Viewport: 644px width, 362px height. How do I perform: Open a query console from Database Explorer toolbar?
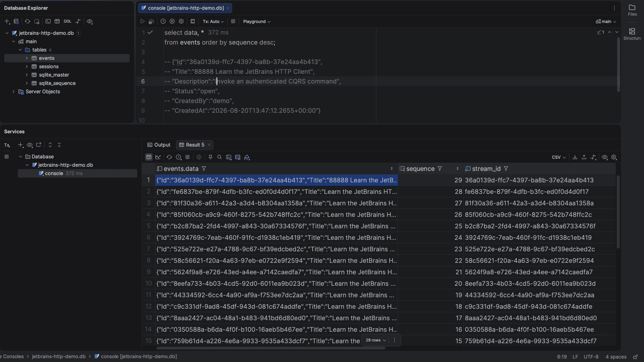48,22
